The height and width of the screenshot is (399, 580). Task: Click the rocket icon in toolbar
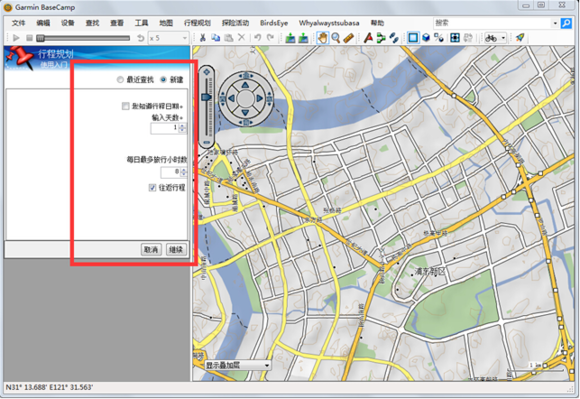point(520,38)
